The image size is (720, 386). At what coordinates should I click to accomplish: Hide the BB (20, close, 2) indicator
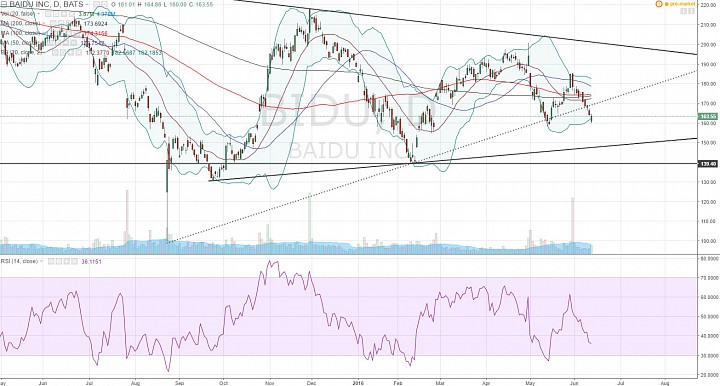(x=55, y=53)
